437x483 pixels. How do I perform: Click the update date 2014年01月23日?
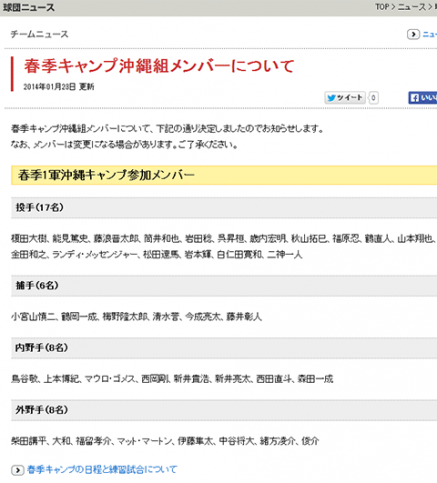tap(49, 87)
